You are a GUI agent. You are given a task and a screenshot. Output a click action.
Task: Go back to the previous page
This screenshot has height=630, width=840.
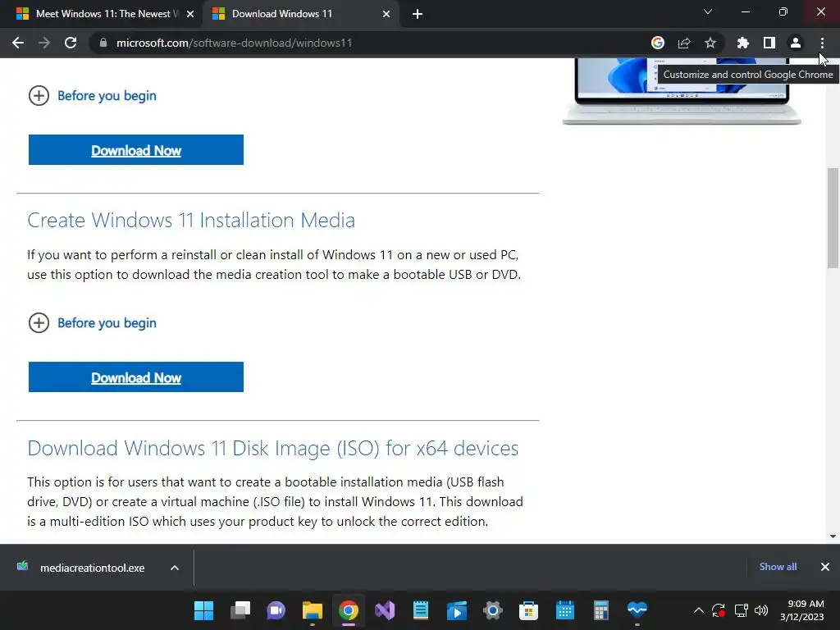tap(18, 43)
